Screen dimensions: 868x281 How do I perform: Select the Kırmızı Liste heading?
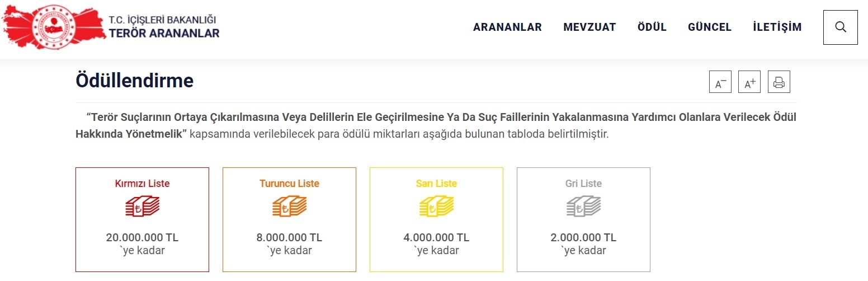click(142, 184)
